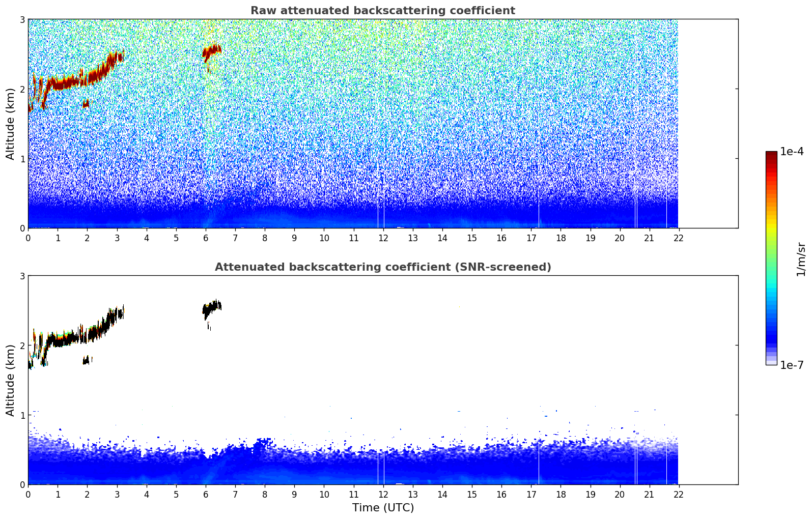Click the top plot's 'Altitude (km)' label
Viewport: 812px width, 519px height.
[x=11, y=124]
